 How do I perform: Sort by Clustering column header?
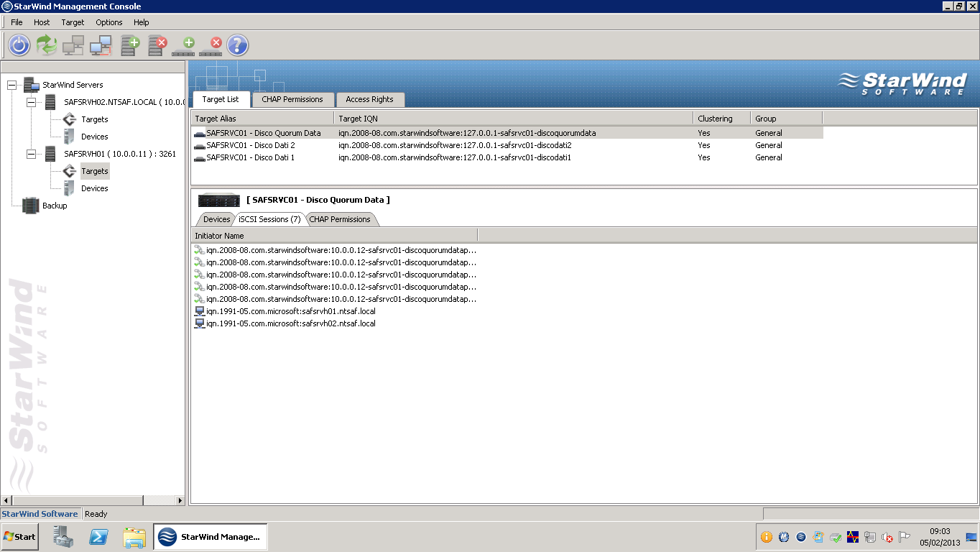(x=722, y=119)
